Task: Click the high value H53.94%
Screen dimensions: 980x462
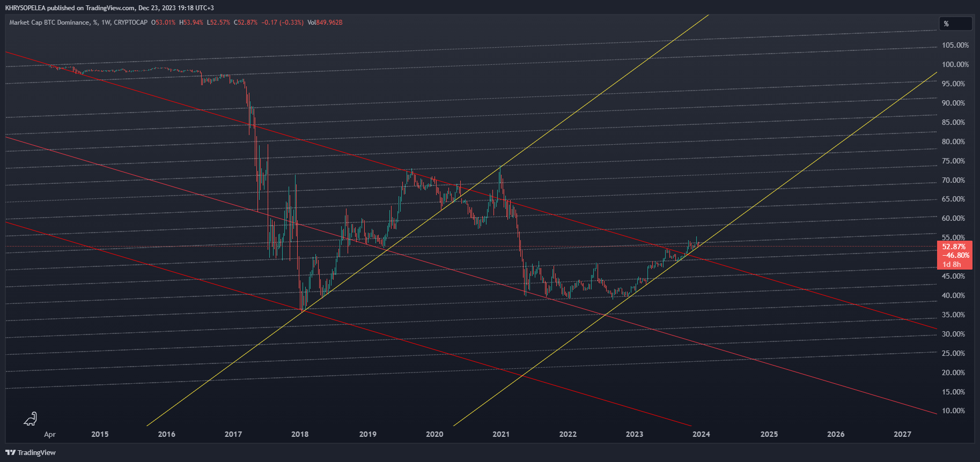Action: point(191,23)
